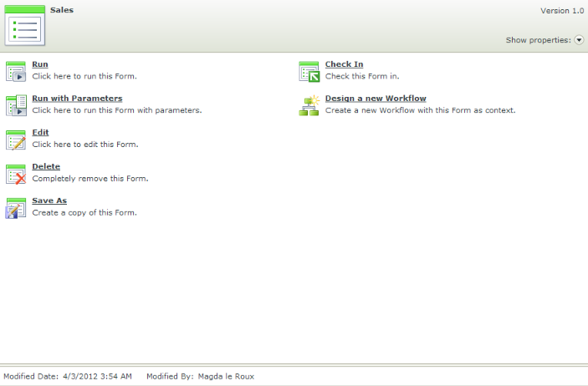The width and height of the screenshot is (588, 386).
Task: Click the Edit form pencil icon
Action: pyautogui.click(x=16, y=140)
